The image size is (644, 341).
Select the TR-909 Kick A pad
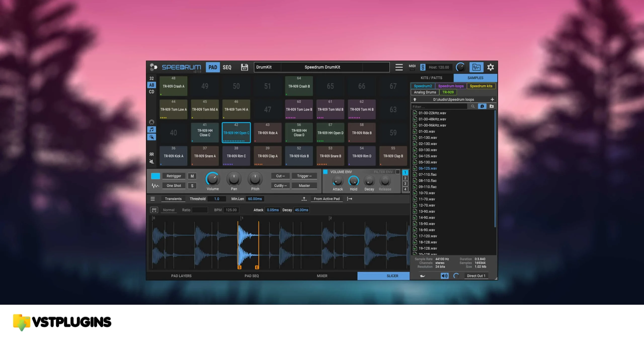(173, 156)
